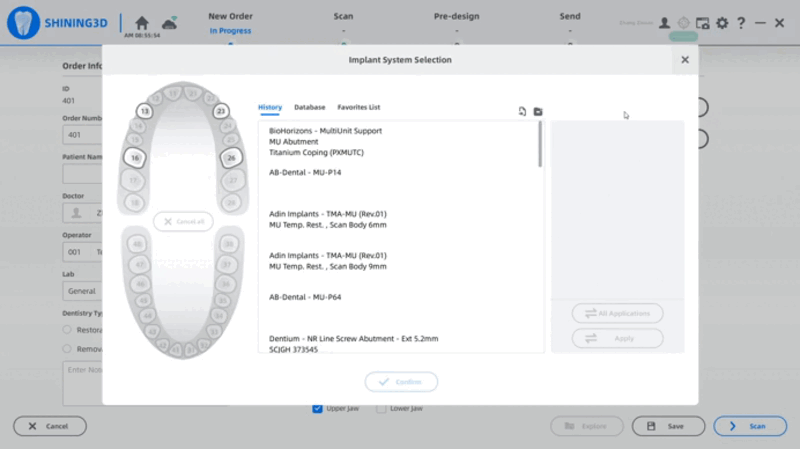Open the Lab dropdown showing General
The height and width of the screenshot is (449, 800).
(x=82, y=291)
